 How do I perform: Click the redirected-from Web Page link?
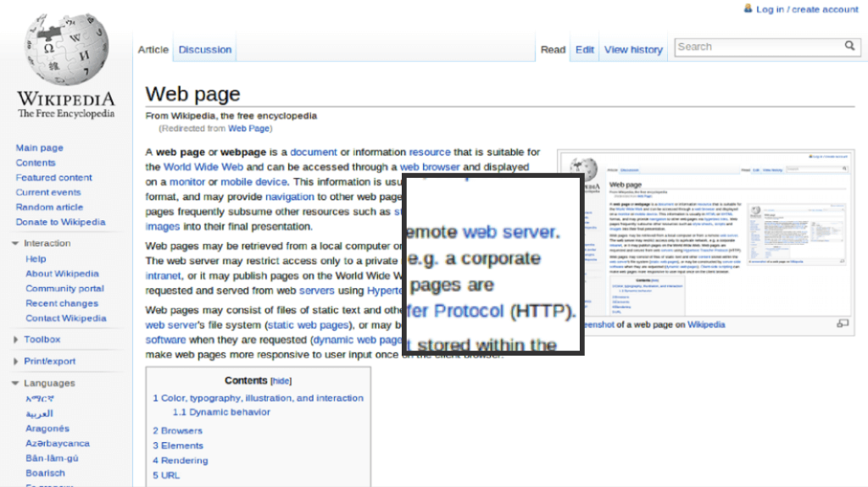point(248,129)
